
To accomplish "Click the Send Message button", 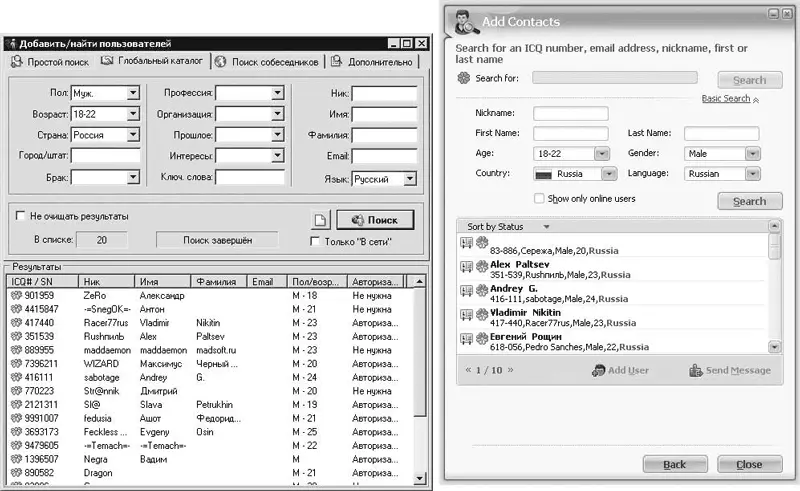I will point(730,371).
